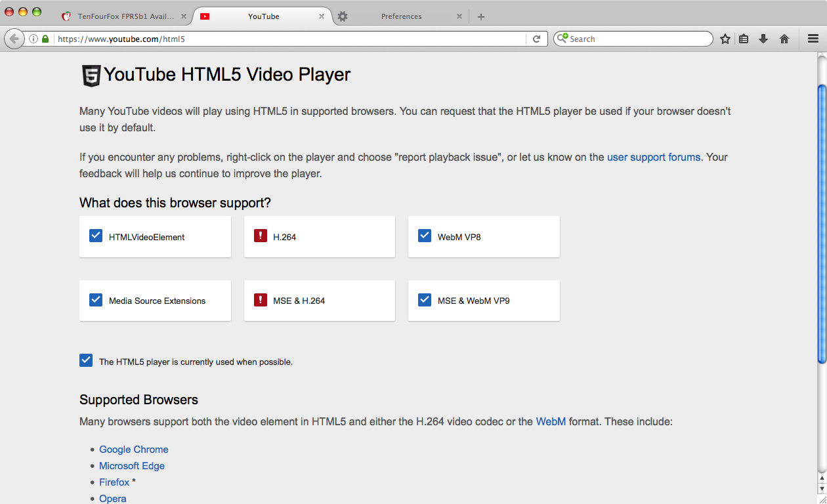Switch to the Preferences tab
The image size is (827, 504).
401,16
